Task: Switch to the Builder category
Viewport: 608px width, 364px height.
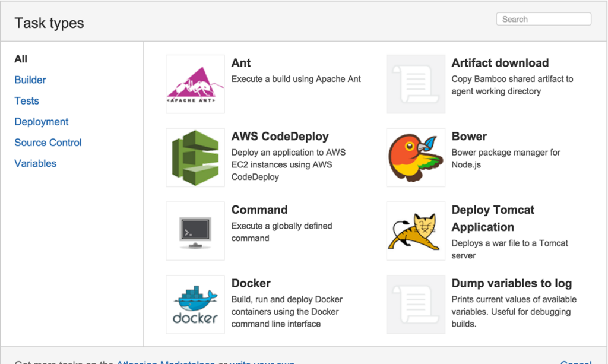Action: 30,80
